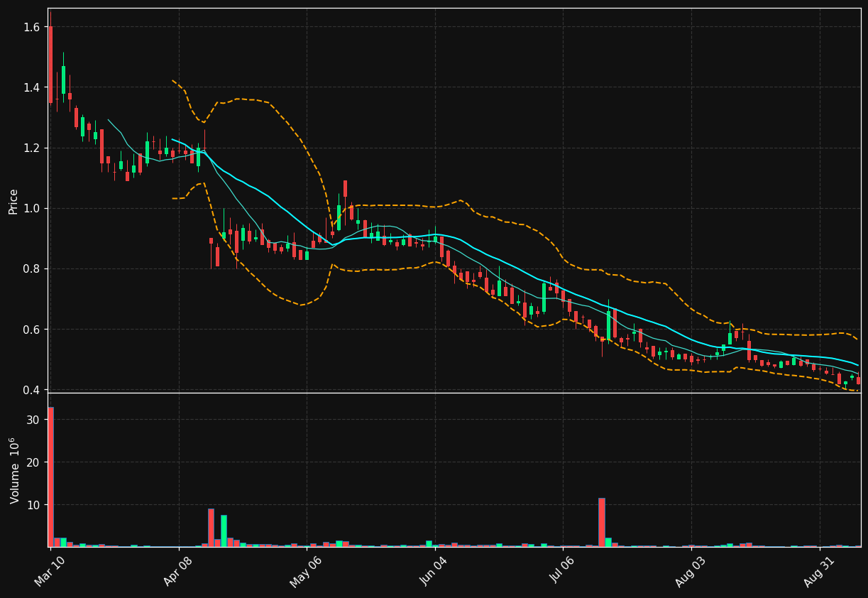Click the red volume spike in mid-July
Image resolution: width=868 pixels, height=598 pixels.
click(x=602, y=522)
